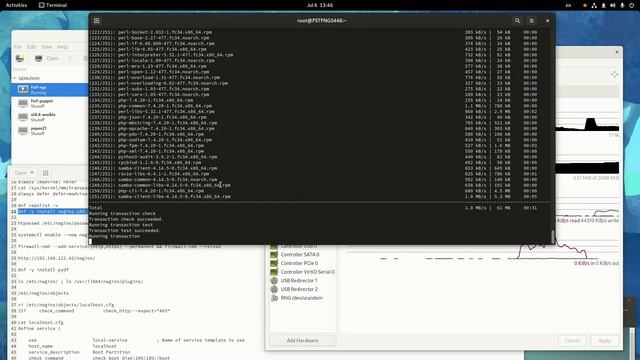Click the new document icon in text editor
Image resolution: width=640 pixels, height=360 pixels.
click(46, 173)
